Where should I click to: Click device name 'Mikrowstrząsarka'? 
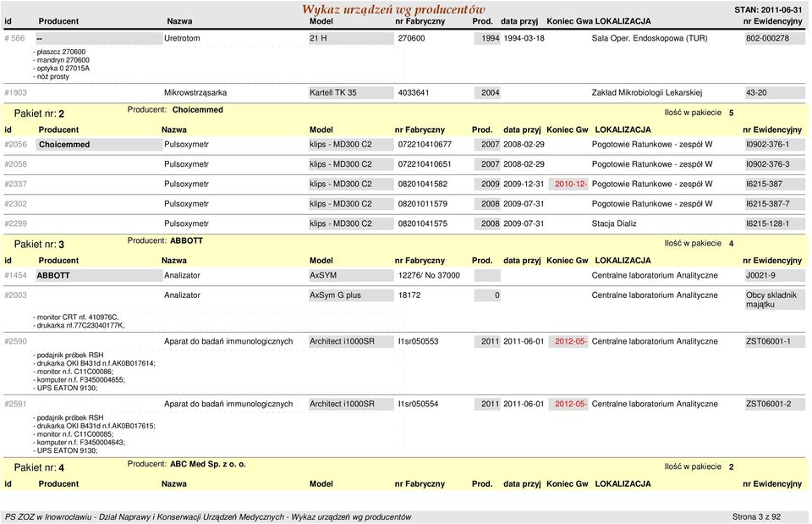coord(195,93)
